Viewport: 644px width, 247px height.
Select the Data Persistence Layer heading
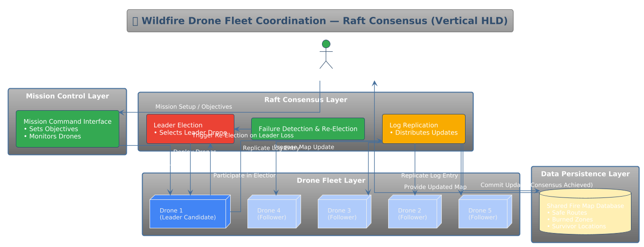coord(585,174)
